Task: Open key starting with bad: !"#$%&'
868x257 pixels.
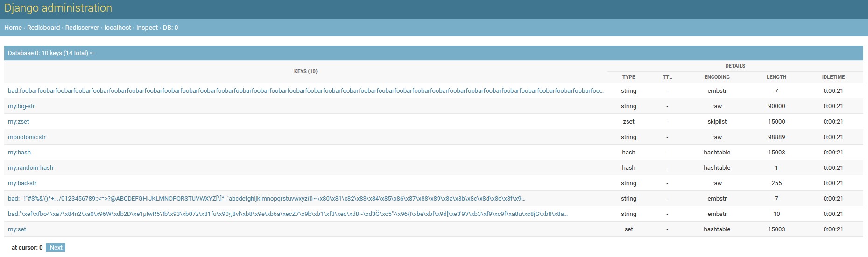Action: pyautogui.click(x=267, y=198)
